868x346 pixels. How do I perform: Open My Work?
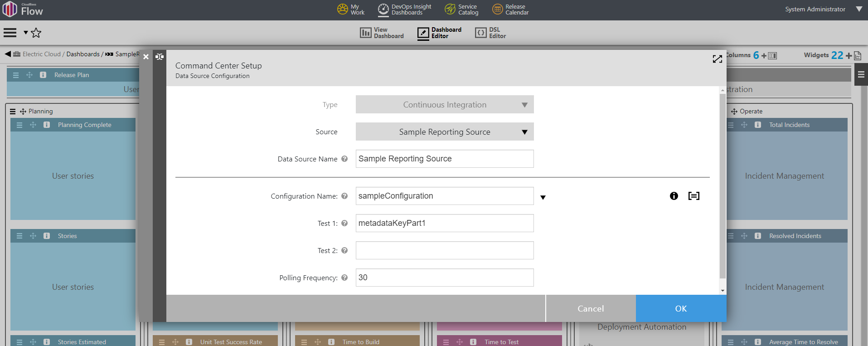[351, 10]
